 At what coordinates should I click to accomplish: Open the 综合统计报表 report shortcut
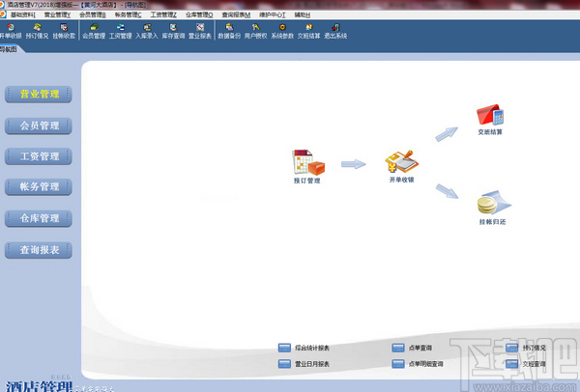point(304,348)
